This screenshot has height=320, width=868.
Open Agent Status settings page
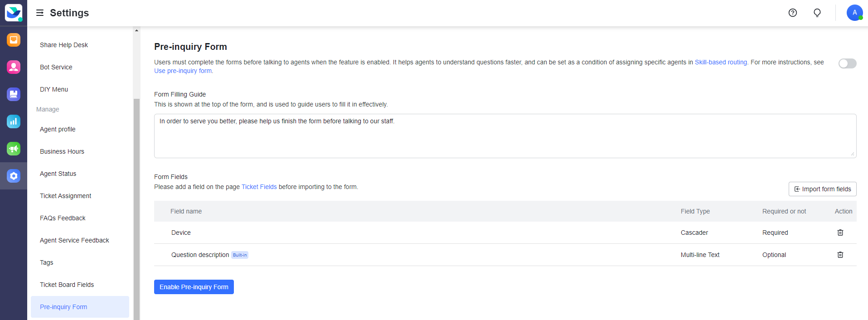[58, 174]
